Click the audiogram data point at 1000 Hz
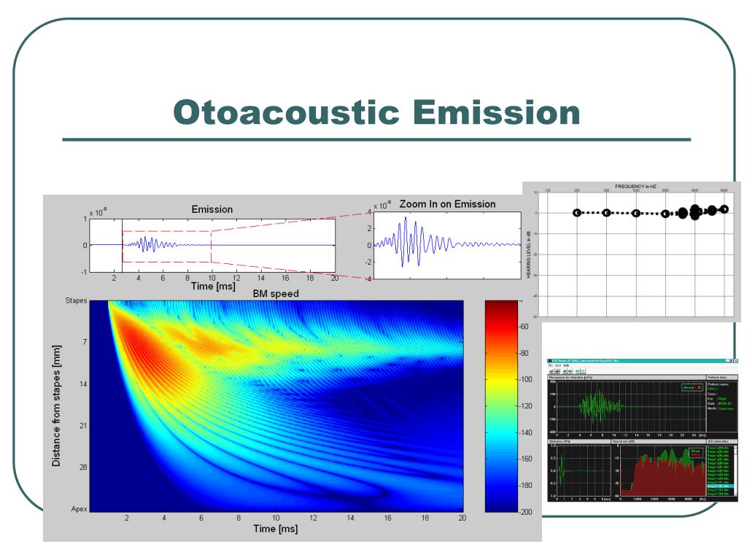This screenshot has width=747, height=560. point(635,214)
